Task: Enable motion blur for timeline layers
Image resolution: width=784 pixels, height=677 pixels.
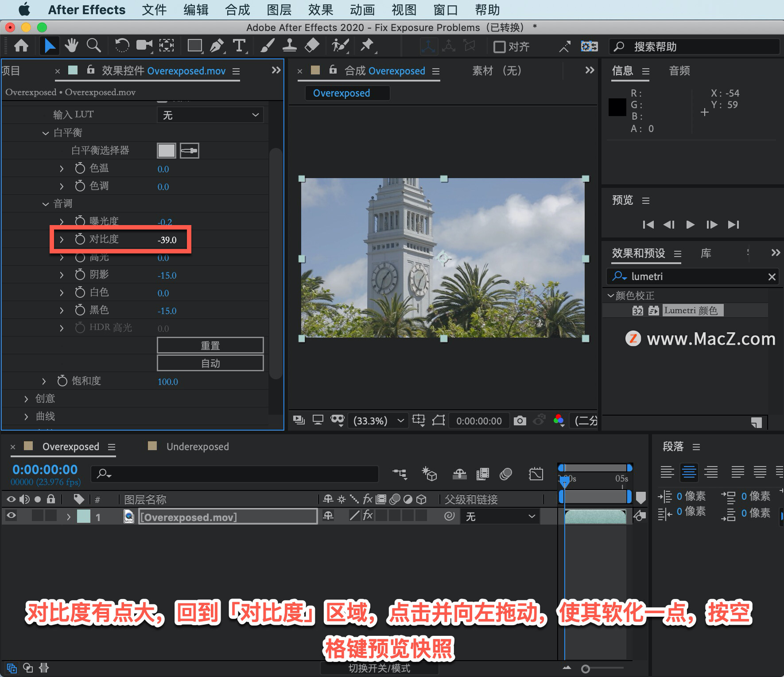Action: [x=506, y=474]
